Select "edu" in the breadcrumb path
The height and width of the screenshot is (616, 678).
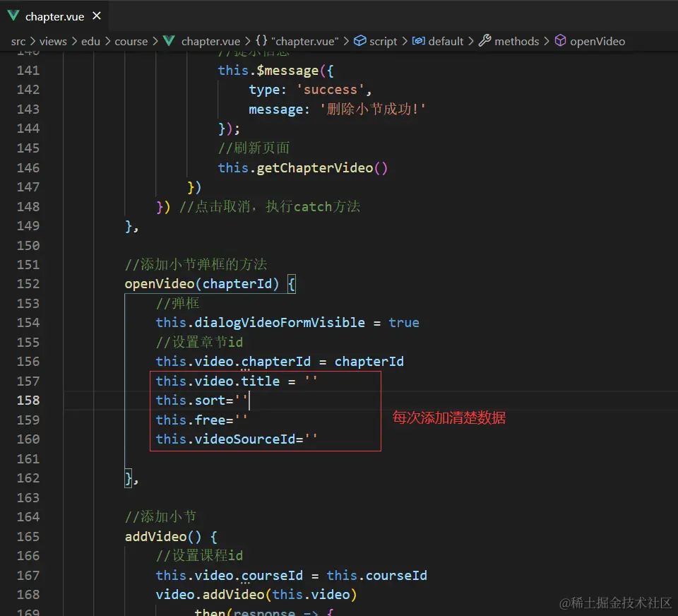pyautogui.click(x=90, y=41)
